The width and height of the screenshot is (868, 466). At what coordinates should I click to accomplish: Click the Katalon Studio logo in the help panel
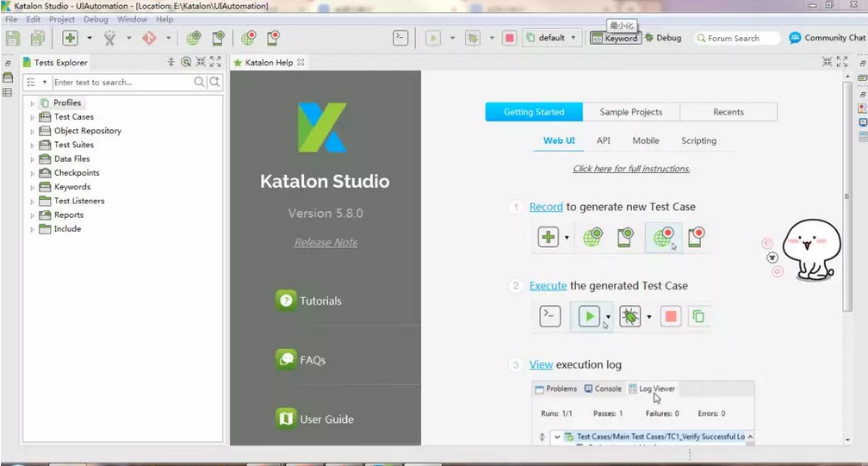coord(322,127)
